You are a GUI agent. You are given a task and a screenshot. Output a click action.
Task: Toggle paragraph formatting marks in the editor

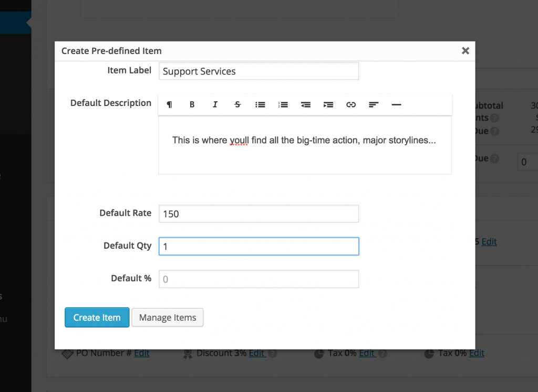(169, 104)
